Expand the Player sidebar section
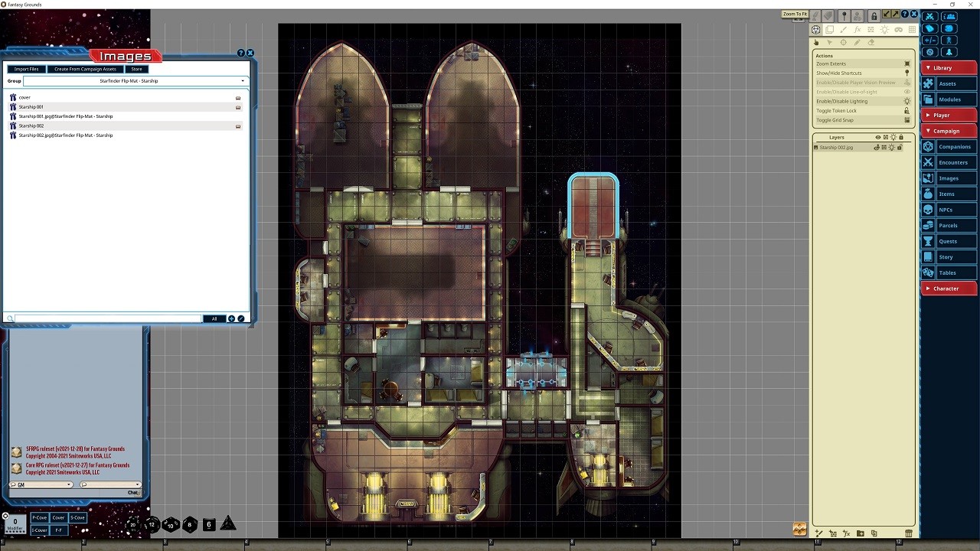The height and width of the screenshot is (551, 980). click(x=949, y=115)
